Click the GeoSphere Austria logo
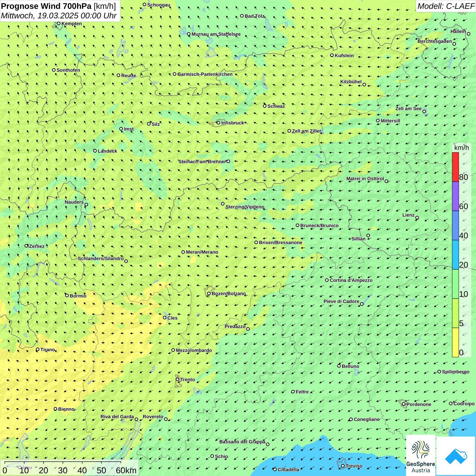476x476 pixels. pyautogui.click(x=421, y=456)
